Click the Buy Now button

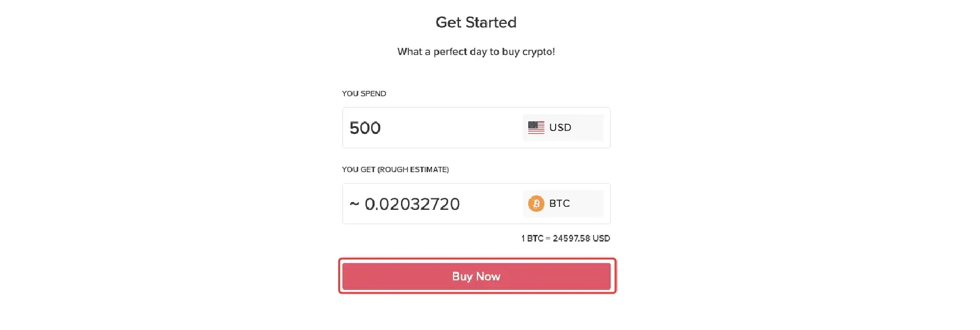pyautogui.click(x=476, y=276)
